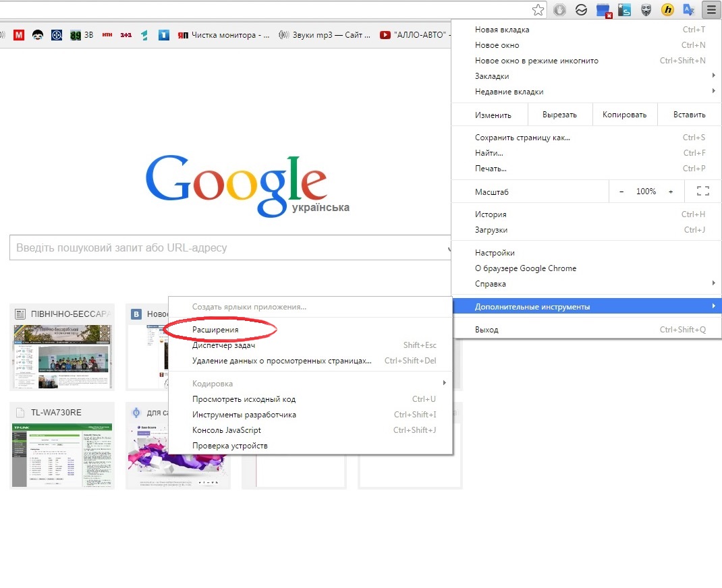Choose Найти... from the menu

coord(586,153)
